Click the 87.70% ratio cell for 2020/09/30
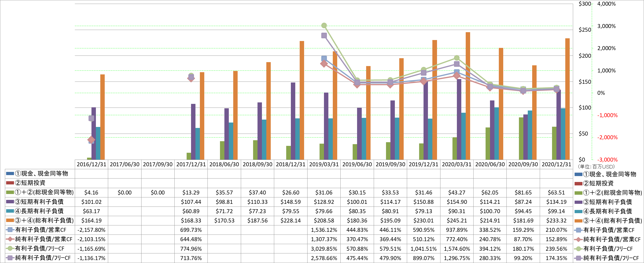The height and width of the screenshot is (263, 644). [x=523, y=239]
